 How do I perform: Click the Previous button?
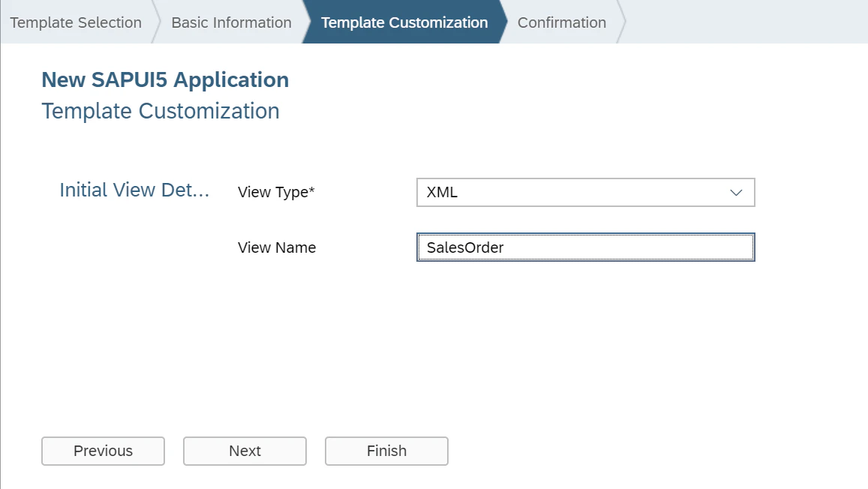coord(103,451)
